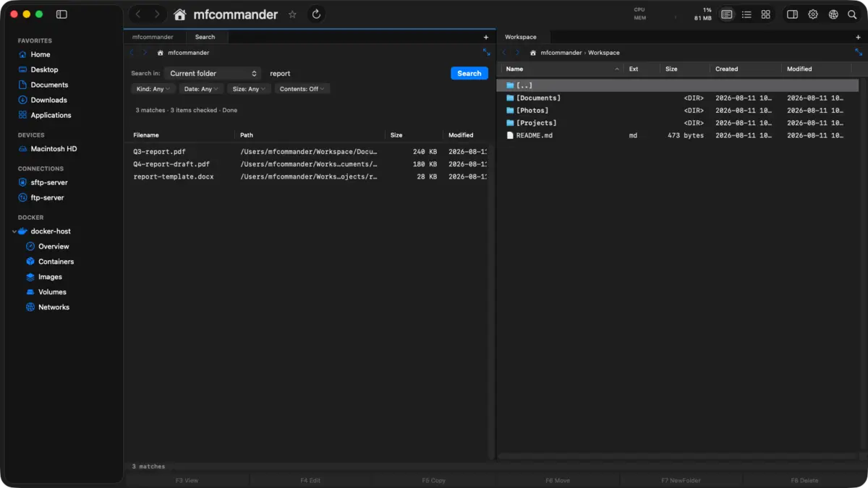Open the Size: Any filter dropdown
868x488 pixels.
coord(249,89)
